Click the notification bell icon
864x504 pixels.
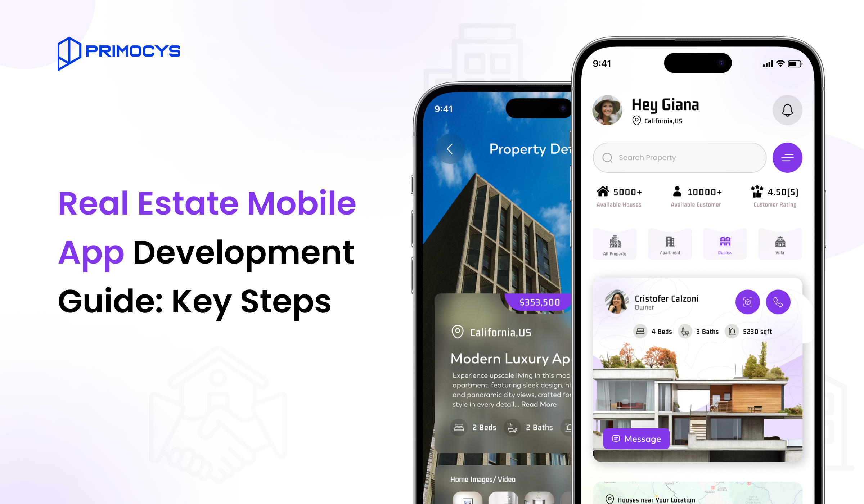click(788, 110)
